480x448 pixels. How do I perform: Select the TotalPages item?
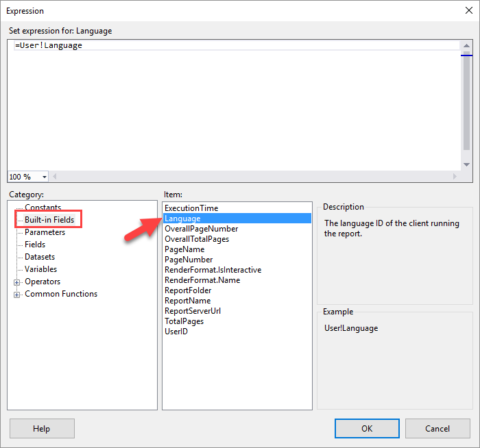[237, 321]
